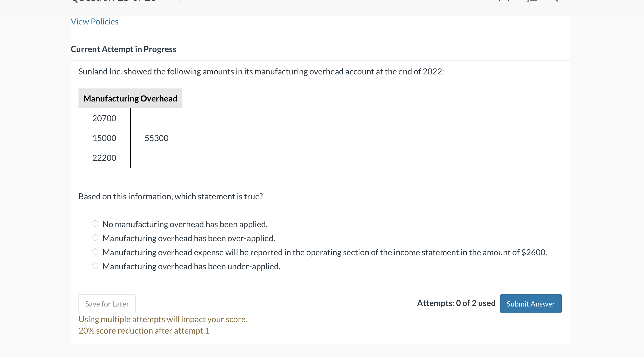
Task: Click the Attempts: 0 of 2 used counter
Action: tap(456, 303)
